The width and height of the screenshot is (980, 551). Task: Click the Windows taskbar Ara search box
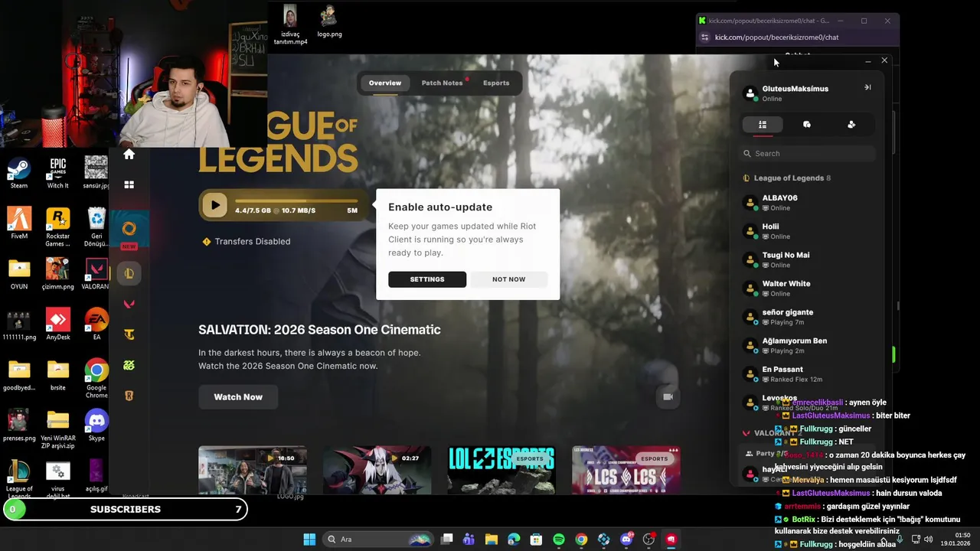click(x=377, y=540)
